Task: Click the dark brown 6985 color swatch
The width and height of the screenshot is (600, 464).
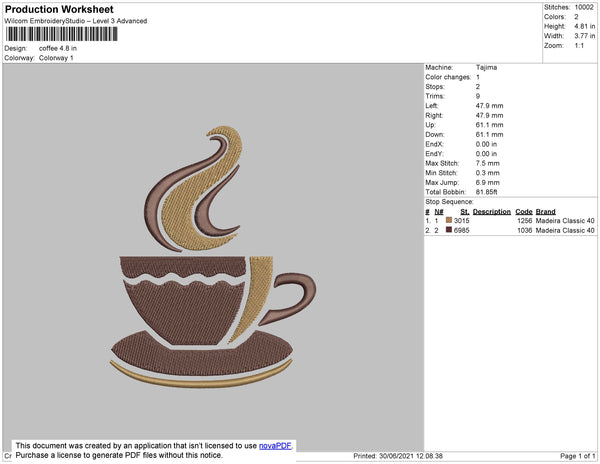Action: (x=449, y=230)
